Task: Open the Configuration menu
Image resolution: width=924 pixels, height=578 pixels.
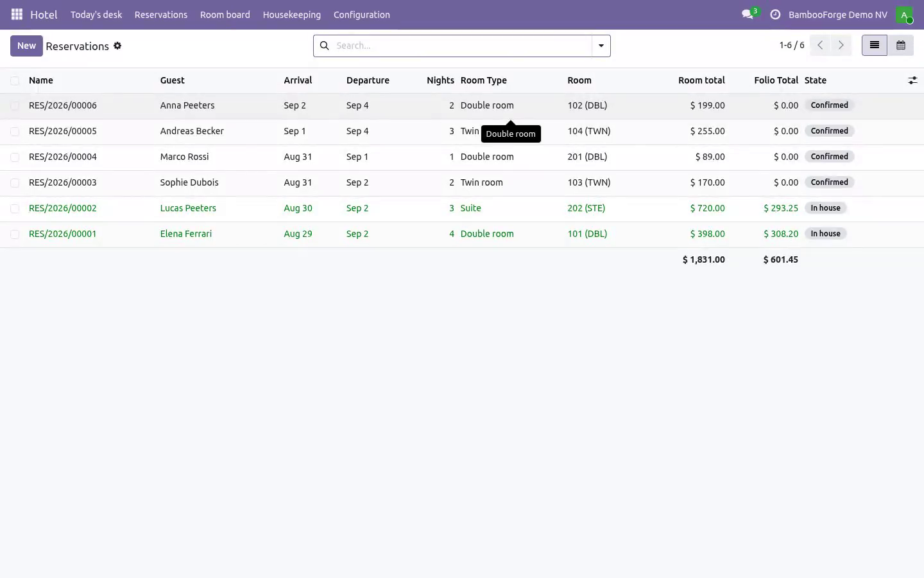Action: pyautogui.click(x=361, y=14)
